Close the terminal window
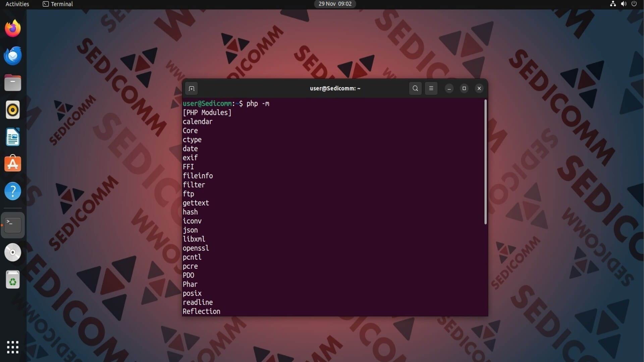Screen dimensions: 644x362 pos(479,88)
